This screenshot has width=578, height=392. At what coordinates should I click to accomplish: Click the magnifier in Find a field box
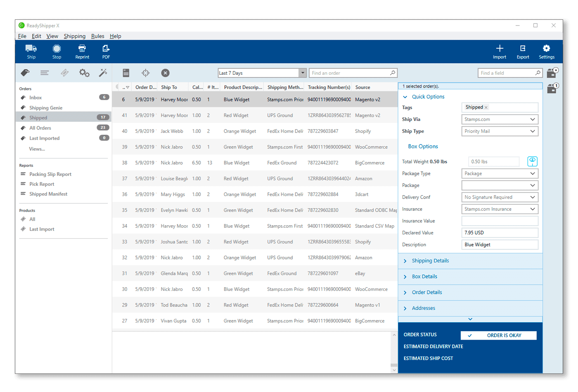coord(538,73)
